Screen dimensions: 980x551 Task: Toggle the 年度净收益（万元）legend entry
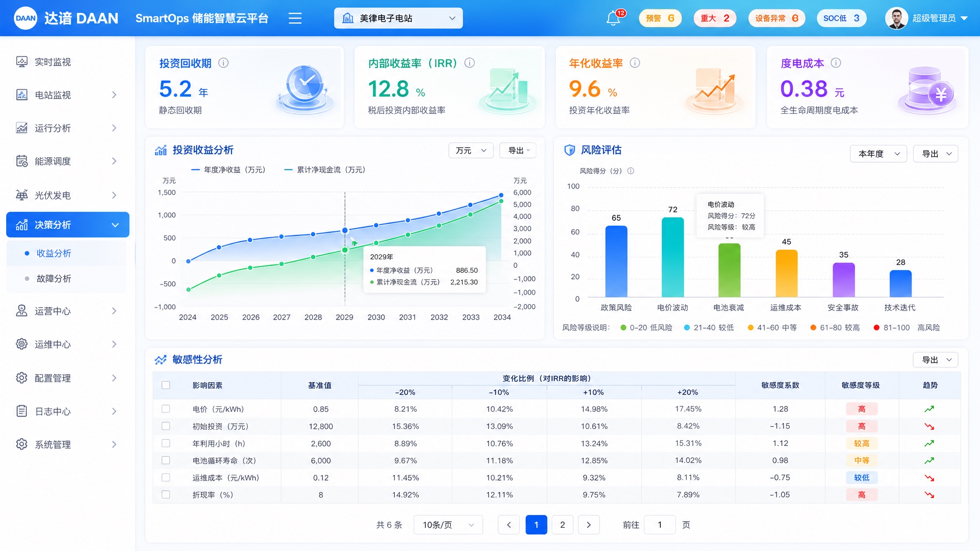228,170
